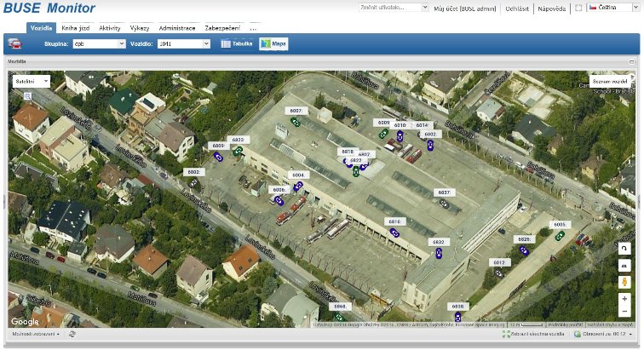
Task: Click vehicle marker 6005 on the map
Action: click(560, 236)
